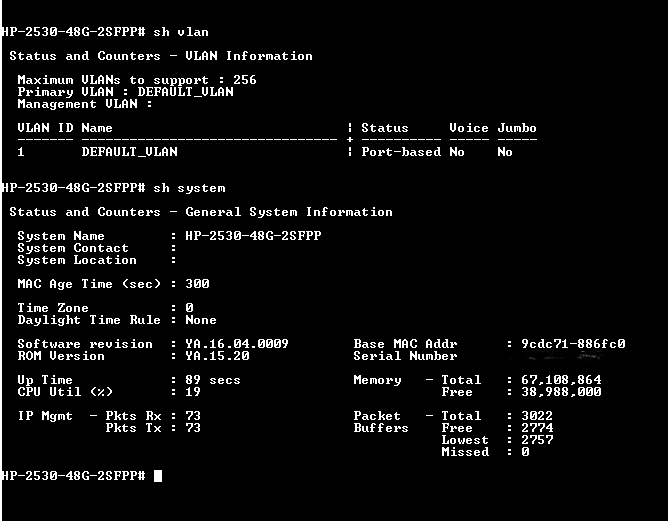Click packet buffers free 2774

click(537, 428)
